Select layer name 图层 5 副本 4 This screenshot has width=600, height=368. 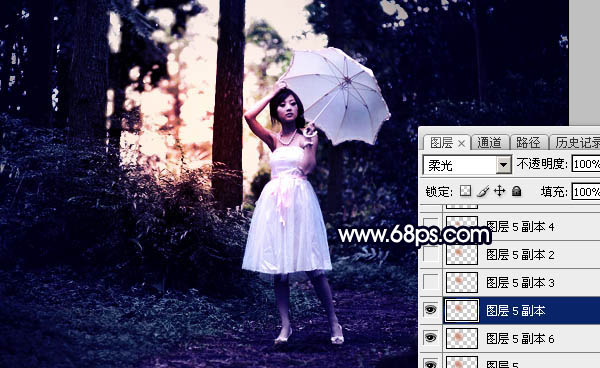[x=520, y=227]
